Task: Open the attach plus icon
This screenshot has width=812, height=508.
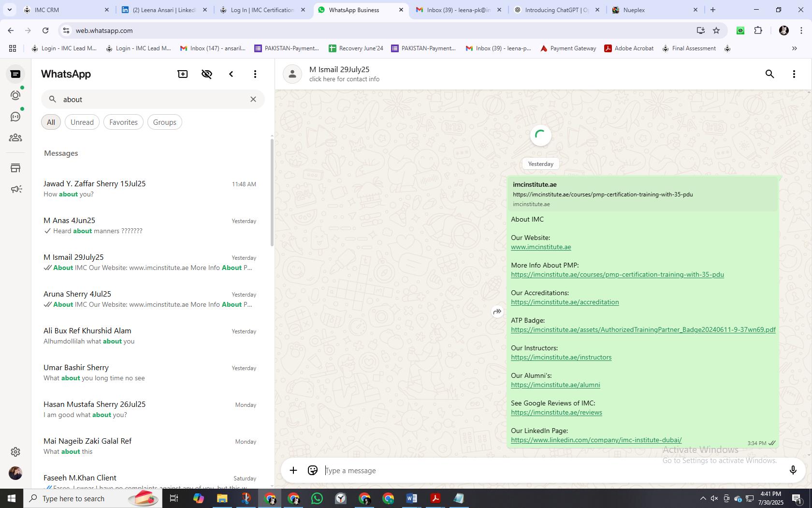Action: click(x=293, y=470)
